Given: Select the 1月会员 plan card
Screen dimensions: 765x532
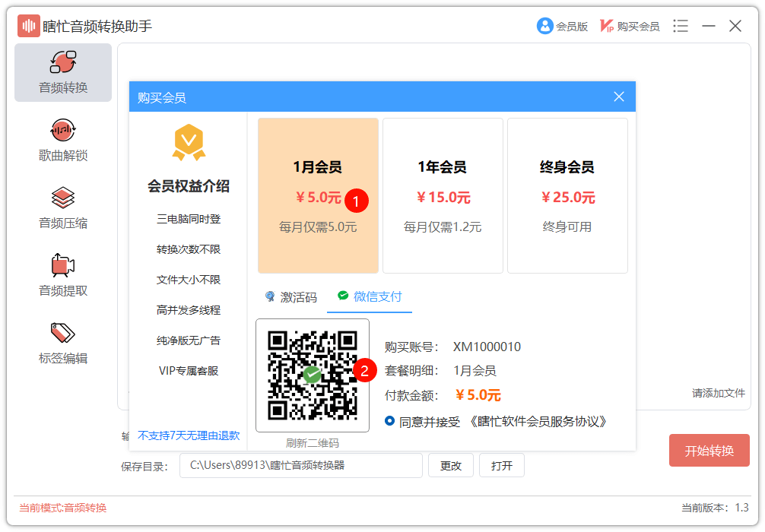Looking at the screenshot, I should point(318,195).
